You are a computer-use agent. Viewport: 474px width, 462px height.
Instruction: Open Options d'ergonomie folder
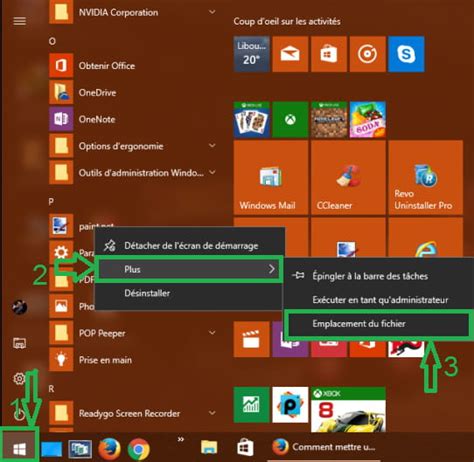(x=133, y=146)
